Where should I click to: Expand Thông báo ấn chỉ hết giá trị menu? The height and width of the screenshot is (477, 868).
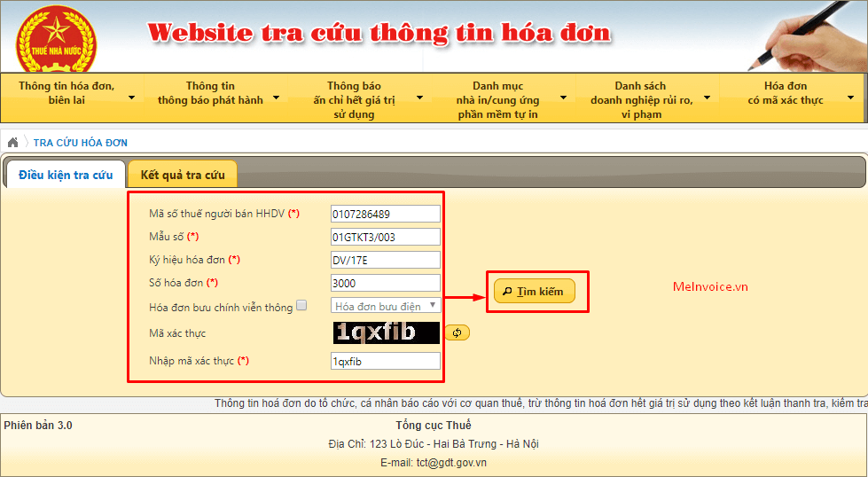(x=359, y=99)
